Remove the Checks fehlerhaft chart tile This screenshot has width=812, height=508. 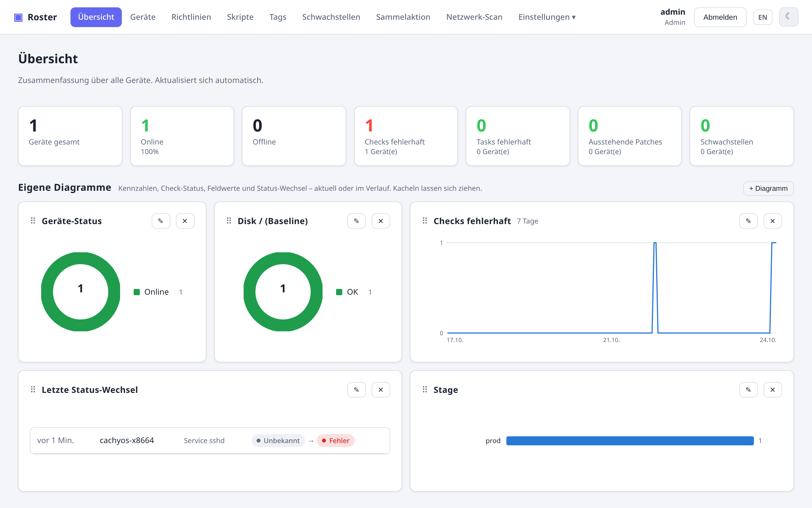[773, 221]
